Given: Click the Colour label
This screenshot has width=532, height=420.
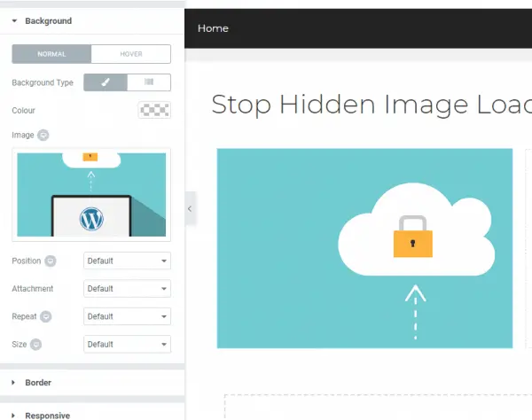Looking at the screenshot, I should tap(23, 111).
